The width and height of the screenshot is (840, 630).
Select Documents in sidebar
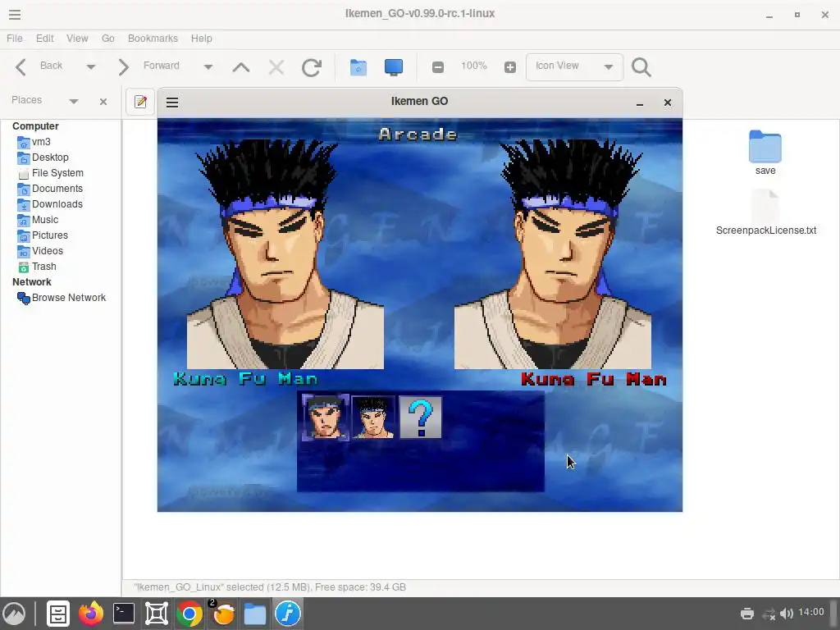click(50, 189)
